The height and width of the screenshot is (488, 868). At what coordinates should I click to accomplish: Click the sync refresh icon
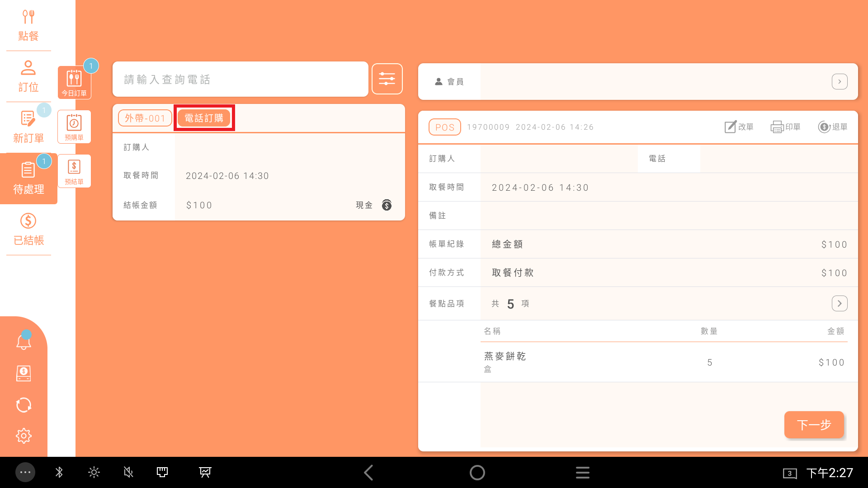tap(24, 405)
